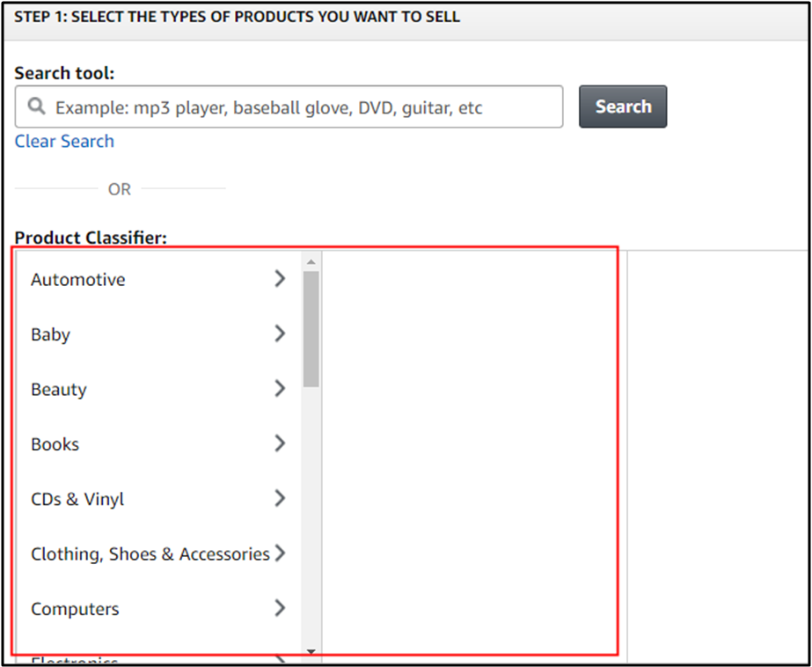Open the Computers category
Image resolution: width=812 pixels, height=667 pixels.
pyautogui.click(x=75, y=609)
